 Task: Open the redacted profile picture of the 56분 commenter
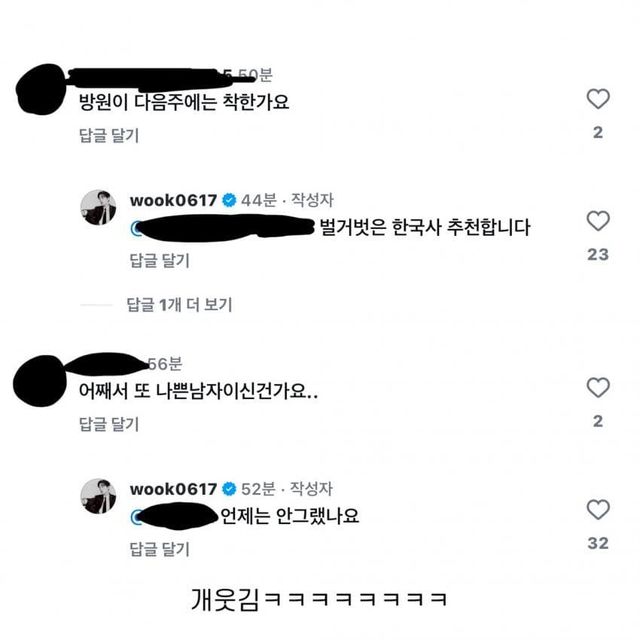click(x=40, y=381)
